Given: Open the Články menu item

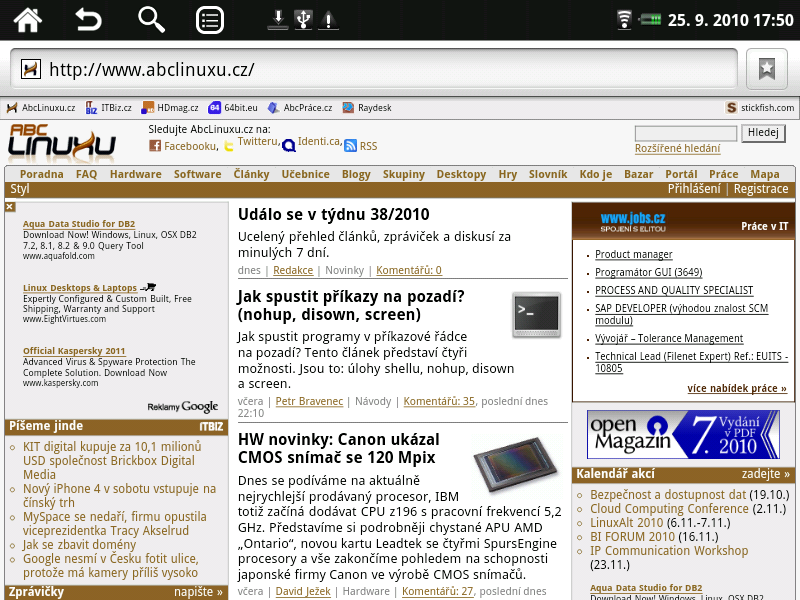Looking at the screenshot, I should coord(252,174).
